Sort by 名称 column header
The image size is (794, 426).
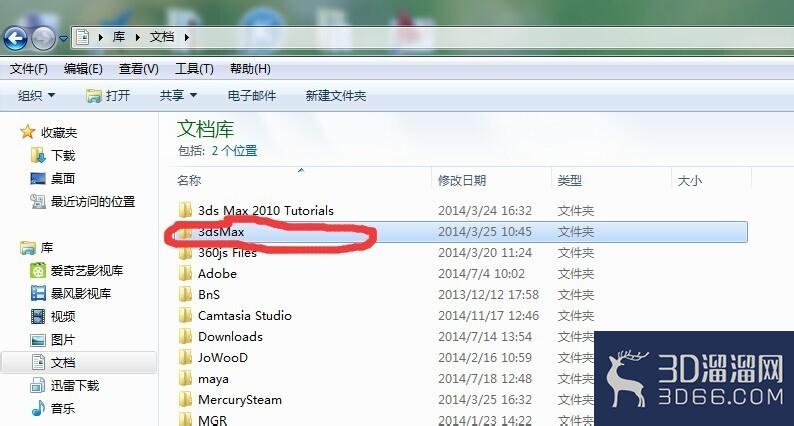click(189, 180)
